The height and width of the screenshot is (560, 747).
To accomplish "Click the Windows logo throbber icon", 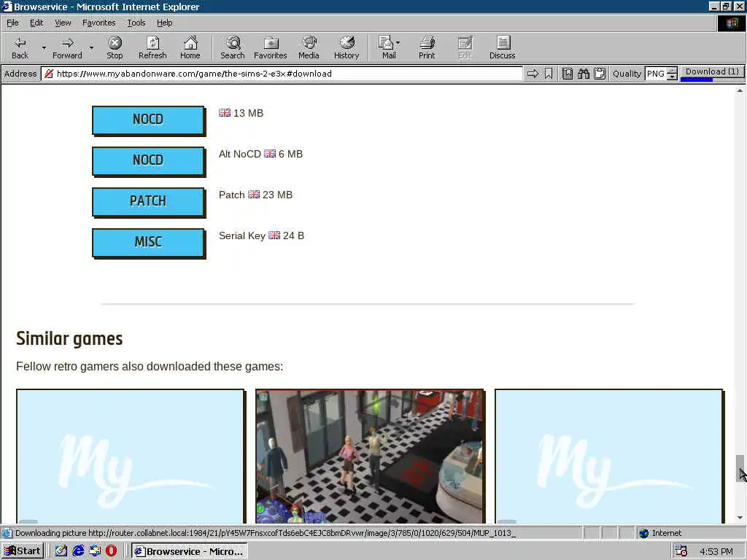I will (731, 23).
